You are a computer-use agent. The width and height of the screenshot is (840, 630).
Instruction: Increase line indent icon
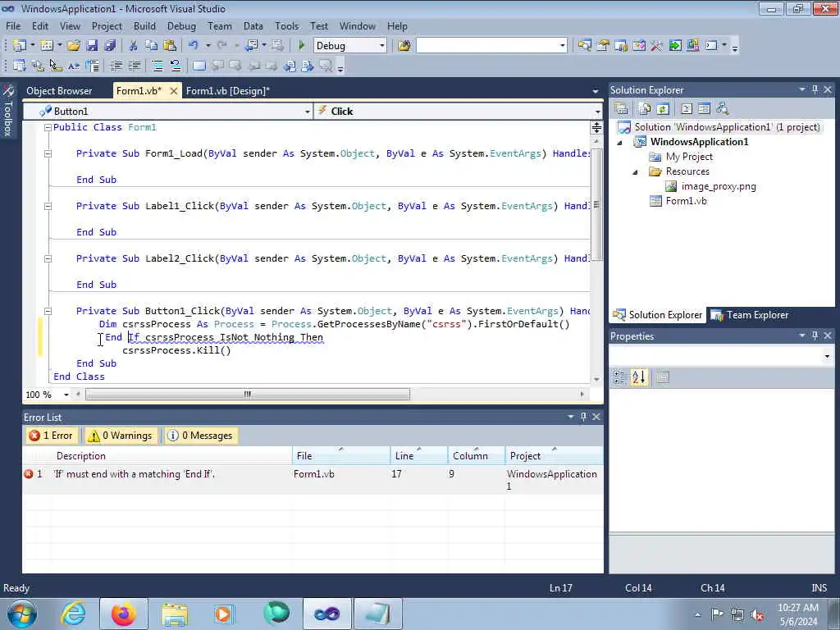click(x=134, y=66)
